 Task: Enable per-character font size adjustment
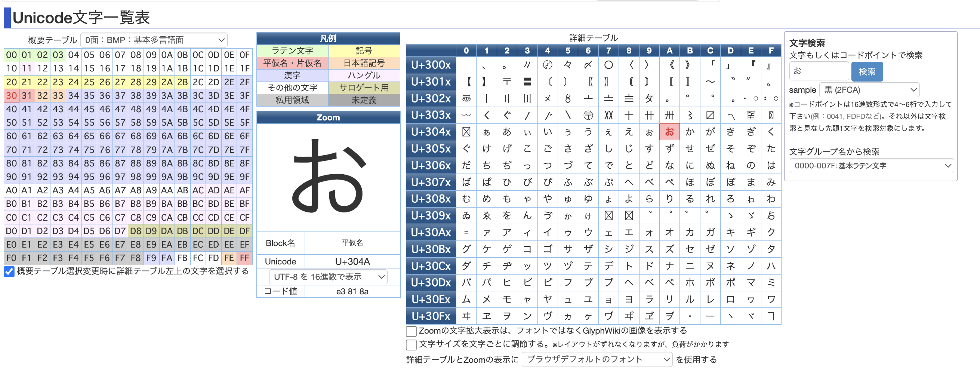(411, 344)
